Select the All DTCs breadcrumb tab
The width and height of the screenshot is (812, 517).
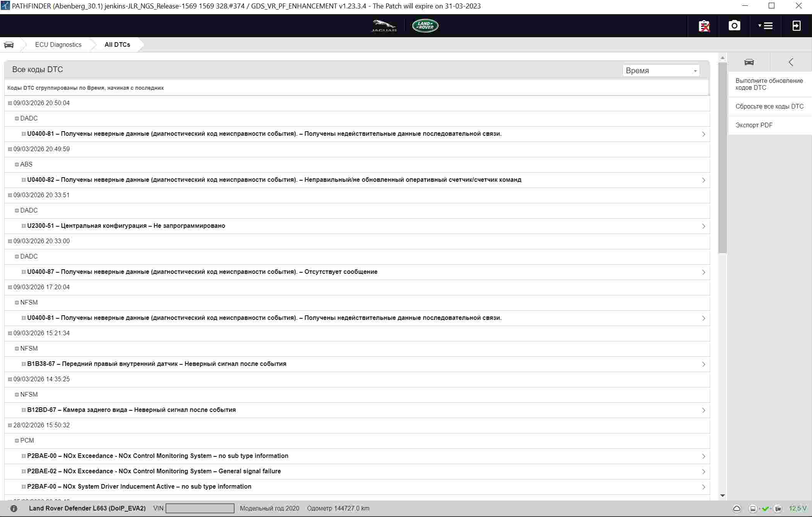117,44
